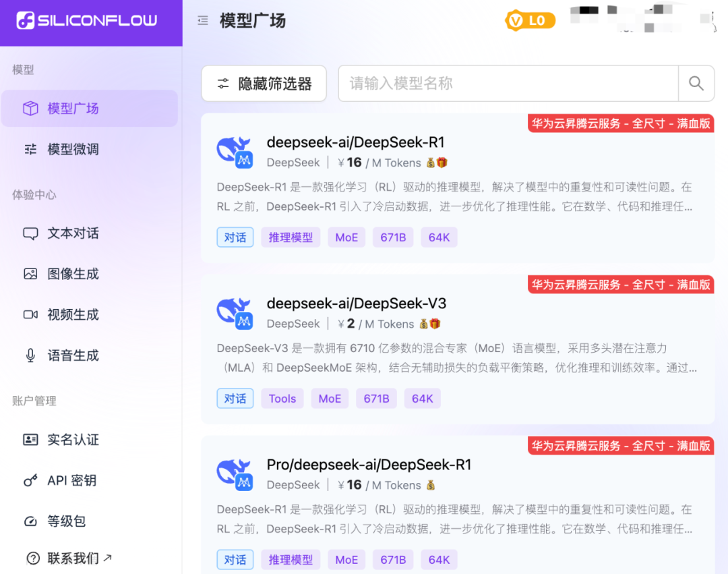Click the ¥16 / M Tokens price on deepseek-ai/DeepSeek-R1 card
This screenshot has height=574, width=728.
click(380, 163)
